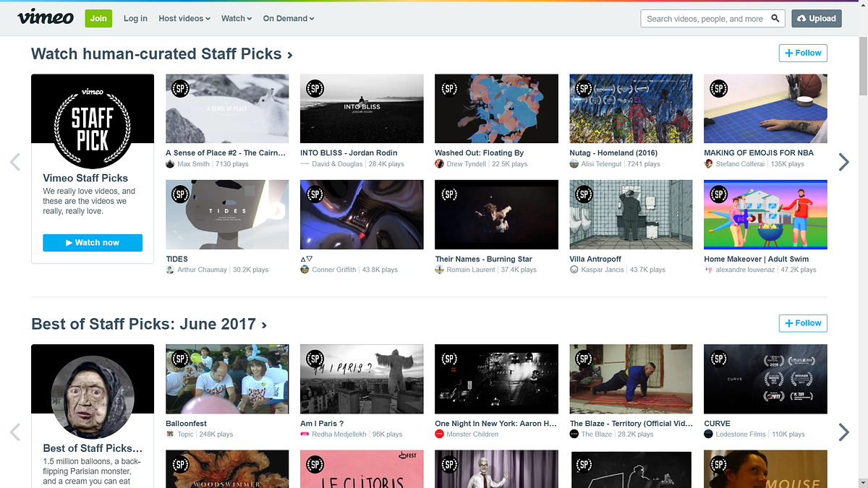Open Max Smith's avatar icon
Screen dimensions: 868x488
(170, 164)
